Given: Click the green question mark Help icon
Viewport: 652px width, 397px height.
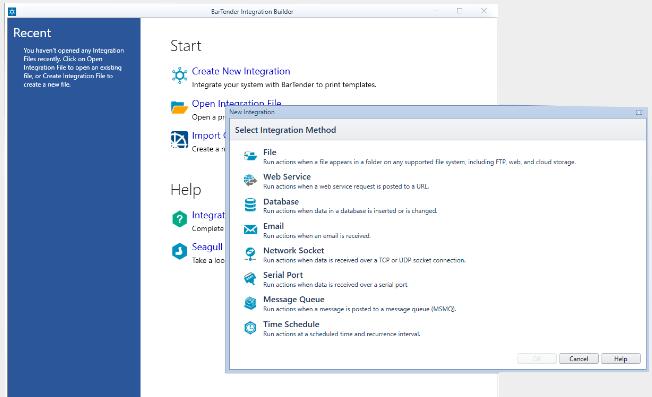Looking at the screenshot, I should pos(179,219).
